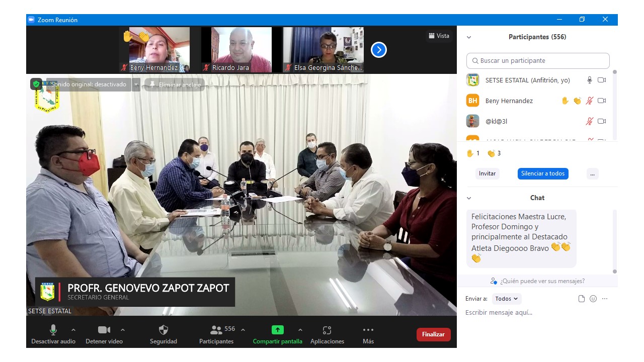The width and height of the screenshot is (644, 362).
Task: Click the green Compartir pantalla icon
Action: point(278,330)
